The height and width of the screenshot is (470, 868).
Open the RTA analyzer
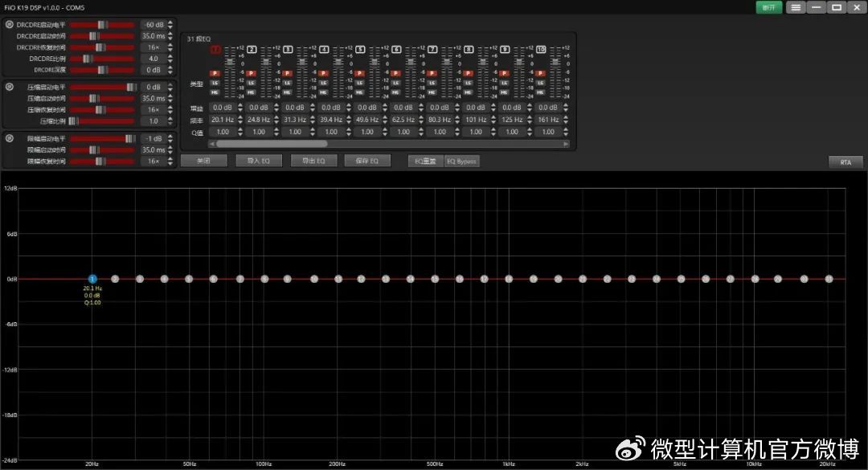pos(845,162)
